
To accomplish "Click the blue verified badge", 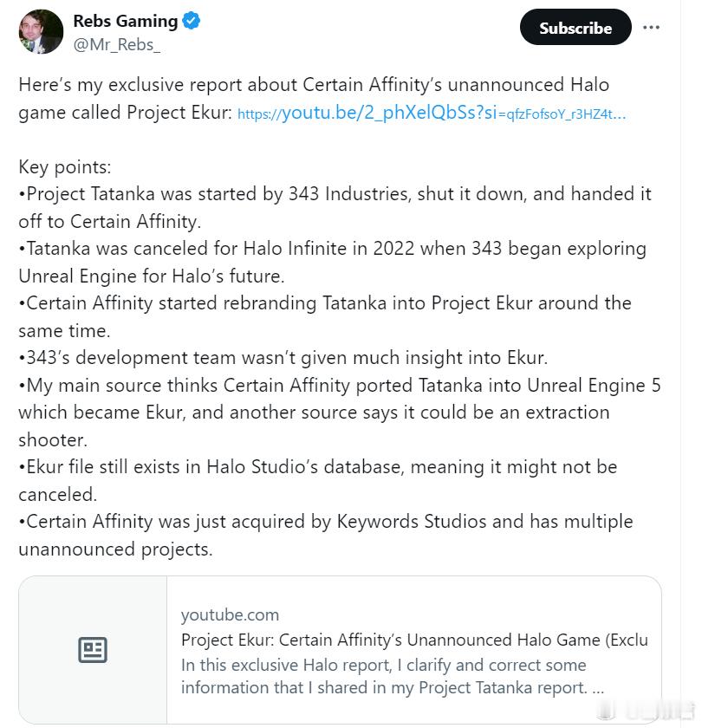I will tap(192, 21).
